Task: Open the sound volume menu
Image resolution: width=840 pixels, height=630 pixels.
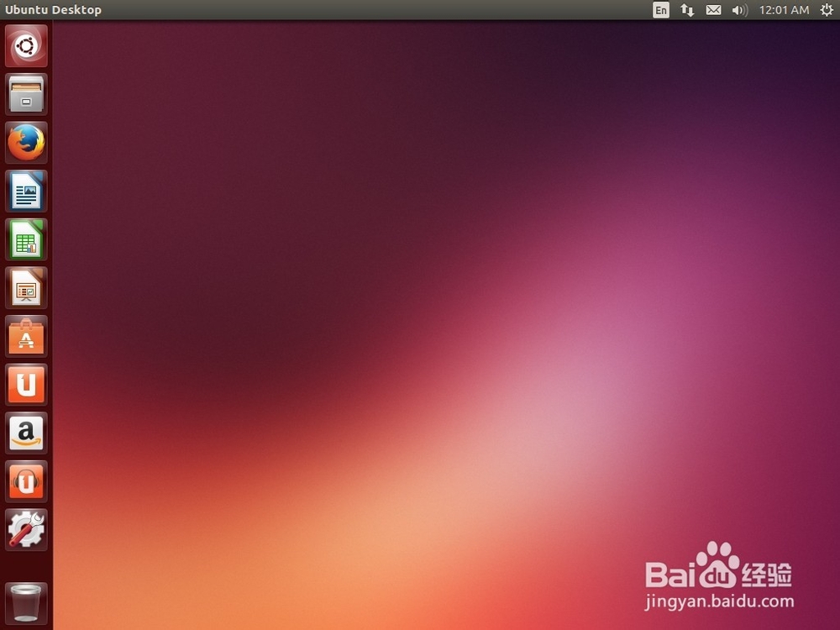Action: pyautogui.click(x=739, y=10)
